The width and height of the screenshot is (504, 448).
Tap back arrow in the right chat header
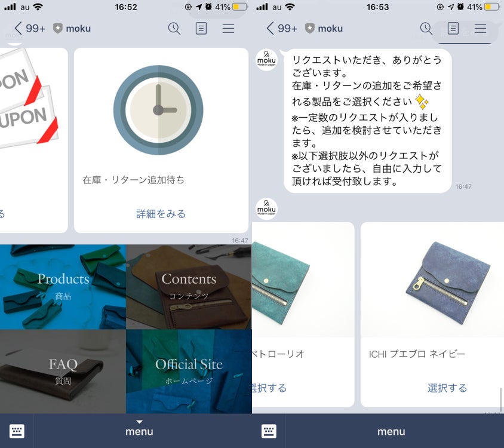coord(270,28)
